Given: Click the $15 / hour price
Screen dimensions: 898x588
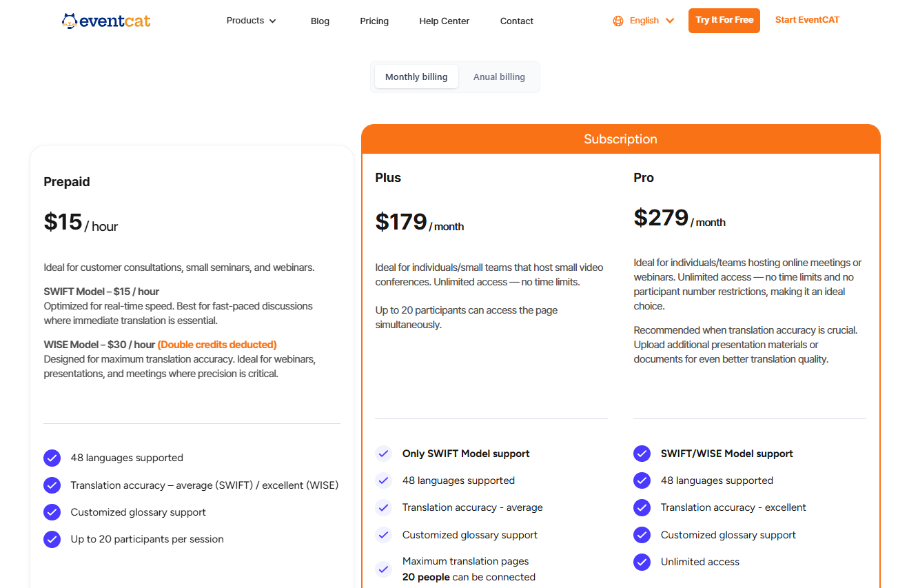Looking at the screenshot, I should point(81,222).
